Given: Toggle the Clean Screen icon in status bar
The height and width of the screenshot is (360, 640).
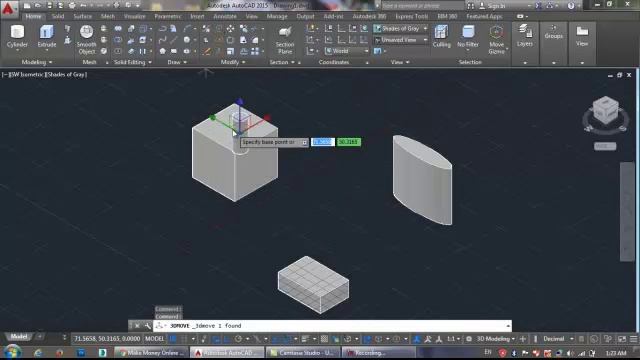Looking at the screenshot, I should 622,339.
